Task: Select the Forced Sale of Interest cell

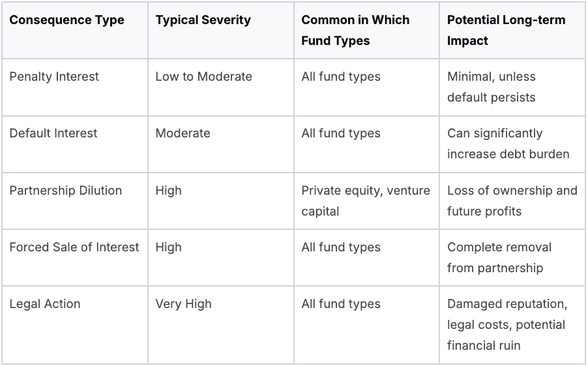Action: click(74, 247)
